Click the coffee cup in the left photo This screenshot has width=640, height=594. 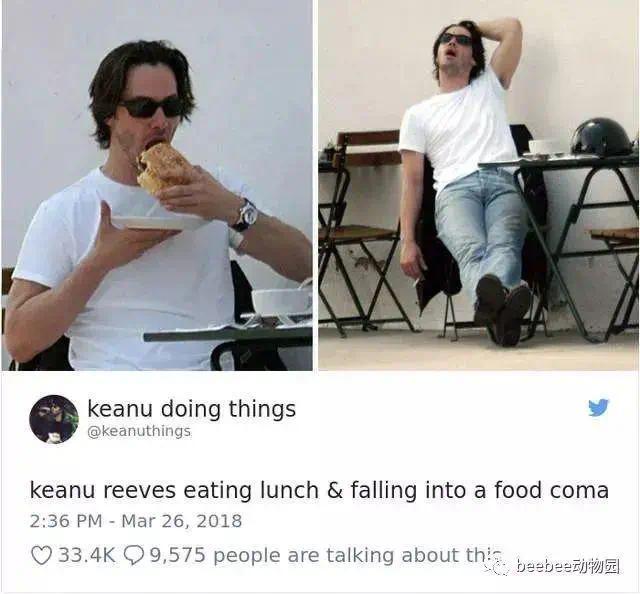tap(282, 301)
